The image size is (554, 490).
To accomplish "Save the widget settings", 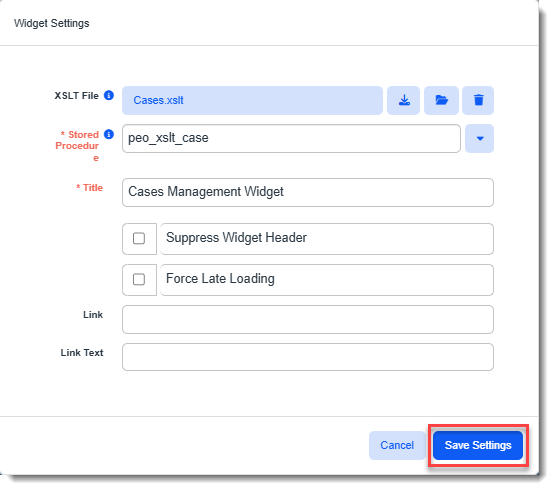I will (478, 445).
